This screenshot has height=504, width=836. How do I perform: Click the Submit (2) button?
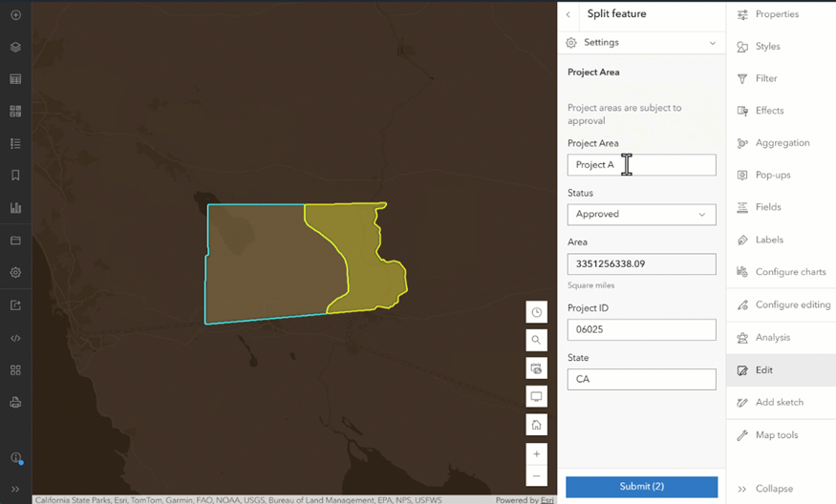pos(641,487)
